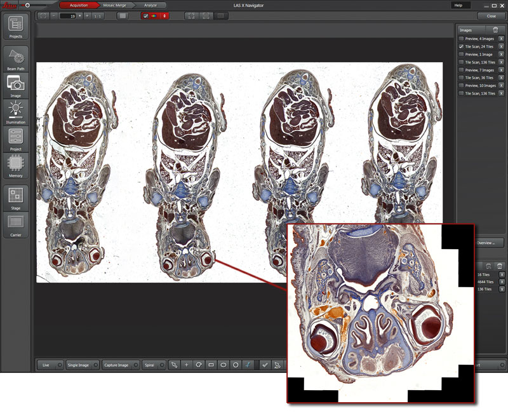Open the zoom level dropdown arrow
508x420 pixels.
79,15
